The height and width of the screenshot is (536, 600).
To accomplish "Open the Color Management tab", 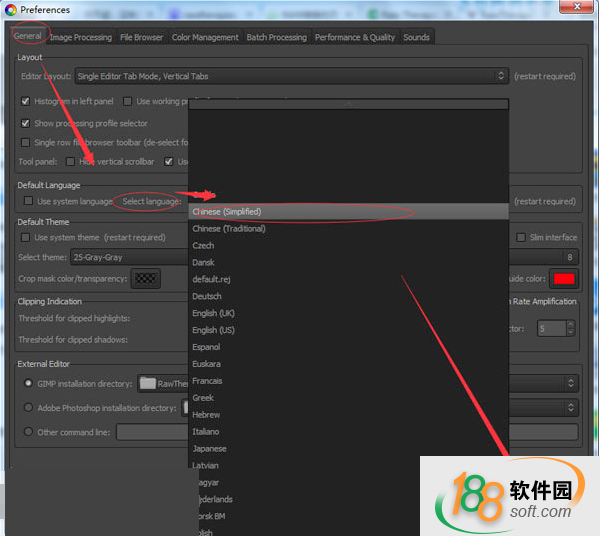I will tap(205, 37).
